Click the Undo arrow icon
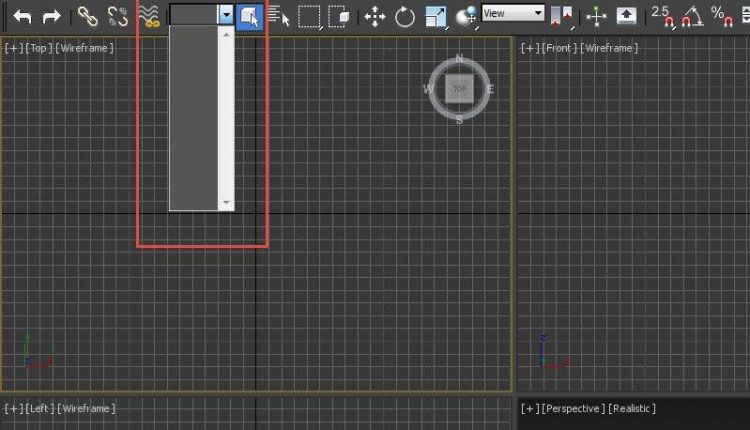Image resolution: width=750 pixels, height=430 pixels. point(22,16)
